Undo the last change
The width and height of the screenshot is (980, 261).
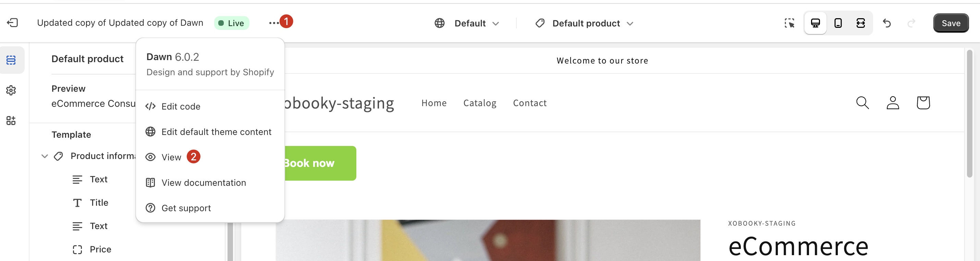[x=887, y=23]
